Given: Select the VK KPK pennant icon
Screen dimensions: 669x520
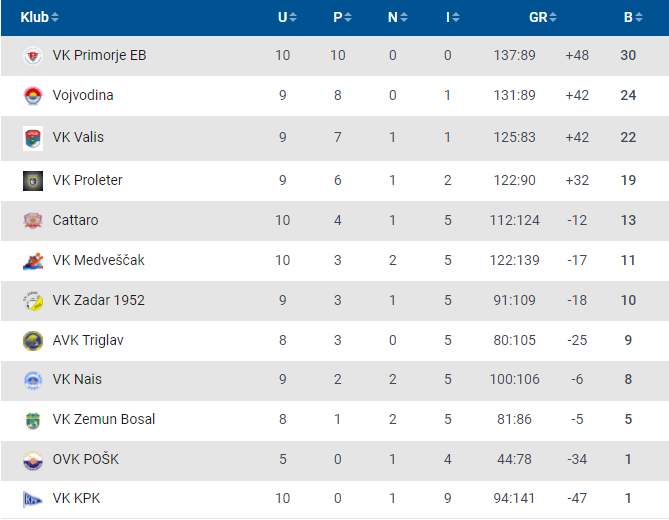Looking at the screenshot, I should pos(32,499).
